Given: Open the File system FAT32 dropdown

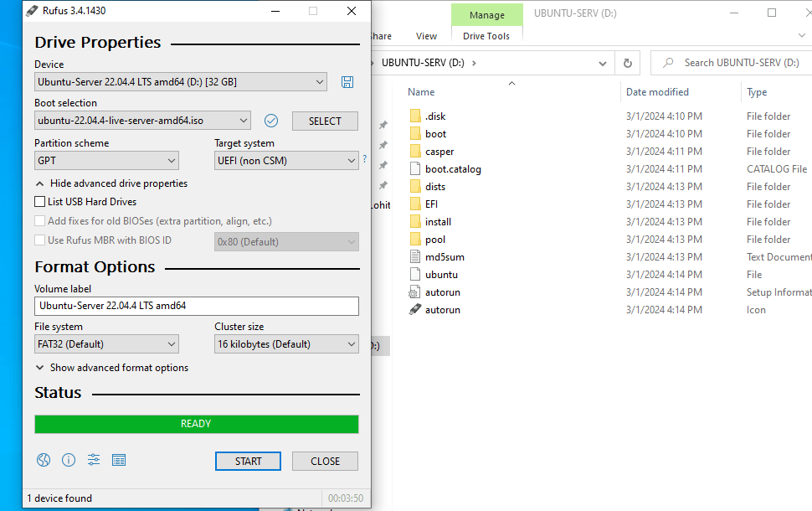Looking at the screenshot, I should [x=106, y=344].
